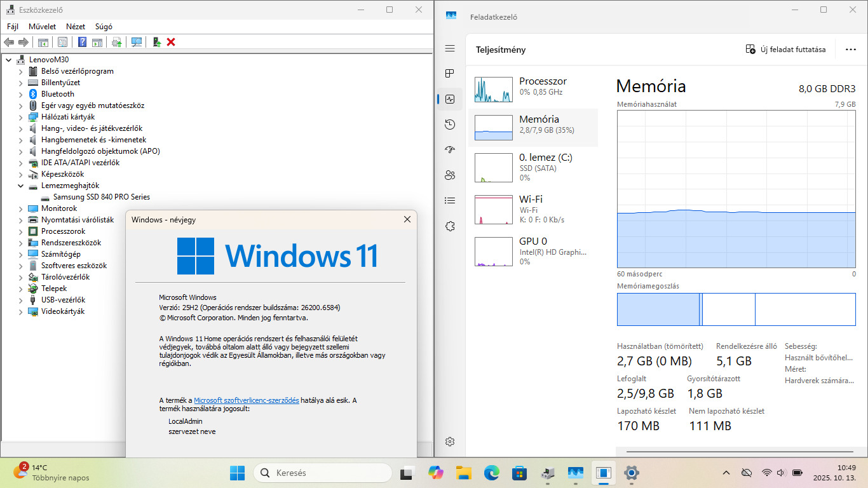Select the Processzor performance graph entry
The width and height of the screenshot is (868, 488).
532,90
